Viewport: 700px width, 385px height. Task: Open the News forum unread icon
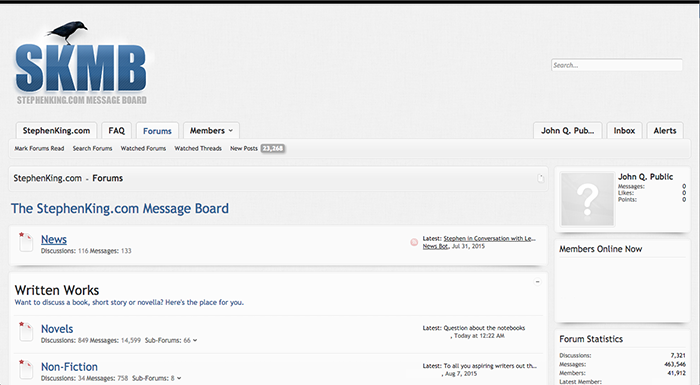[25, 242]
